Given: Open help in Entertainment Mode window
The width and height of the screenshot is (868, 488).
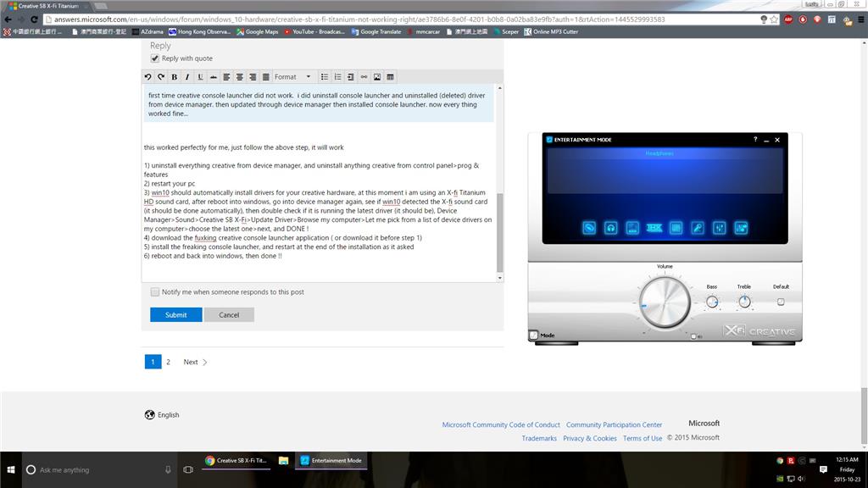Looking at the screenshot, I should (755, 140).
